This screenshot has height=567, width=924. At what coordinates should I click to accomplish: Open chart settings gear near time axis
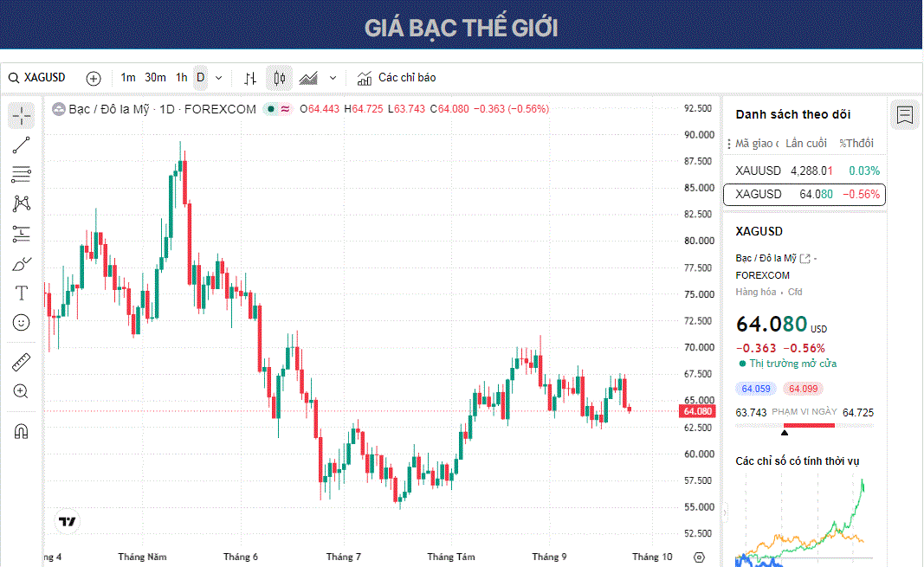coord(700,557)
